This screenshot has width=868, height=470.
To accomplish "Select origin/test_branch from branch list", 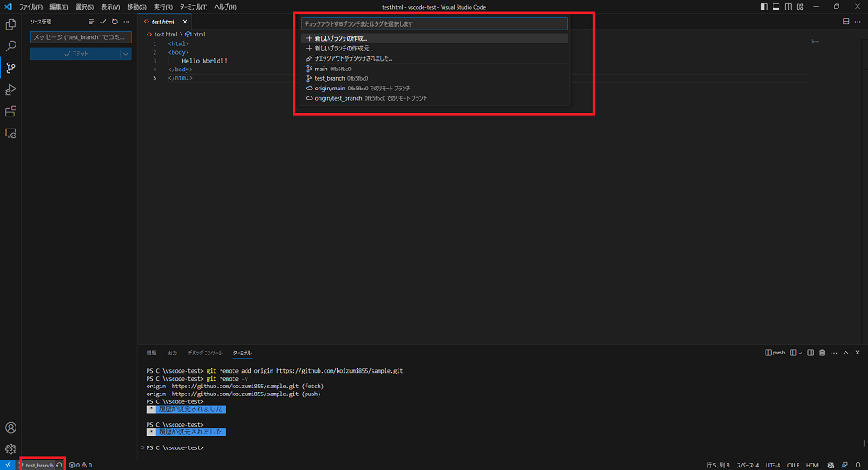I will [339, 98].
